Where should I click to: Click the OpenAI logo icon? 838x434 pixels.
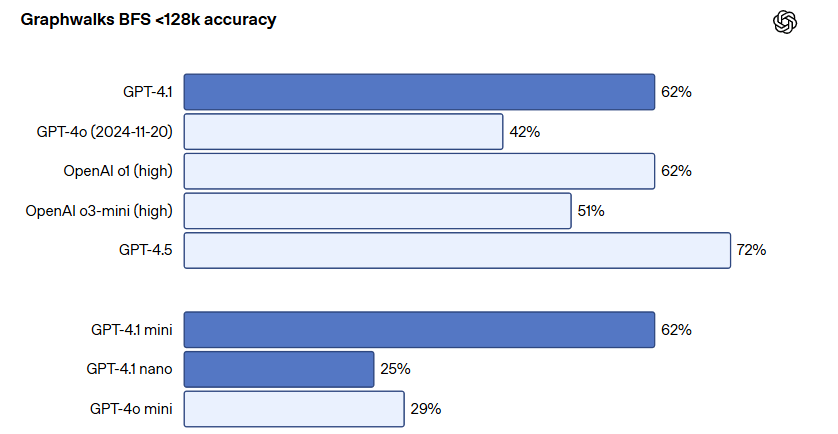tap(785, 22)
